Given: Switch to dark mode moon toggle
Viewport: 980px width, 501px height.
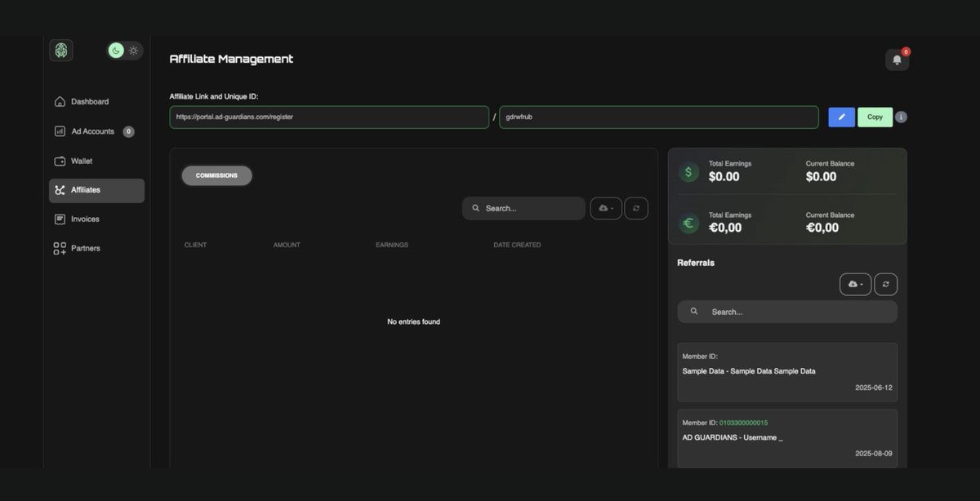Looking at the screenshot, I should click(x=116, y=51).
